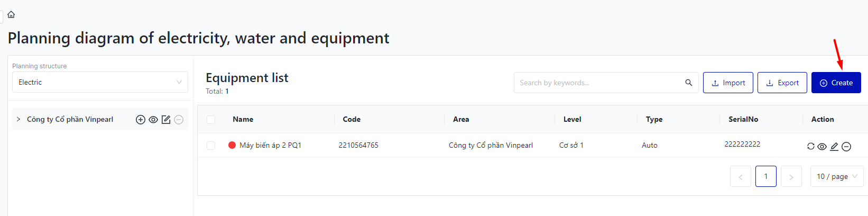The image size is (868, 216).
Task: Tick the select-all checkbox in the table header
Action: click(211, 120)
